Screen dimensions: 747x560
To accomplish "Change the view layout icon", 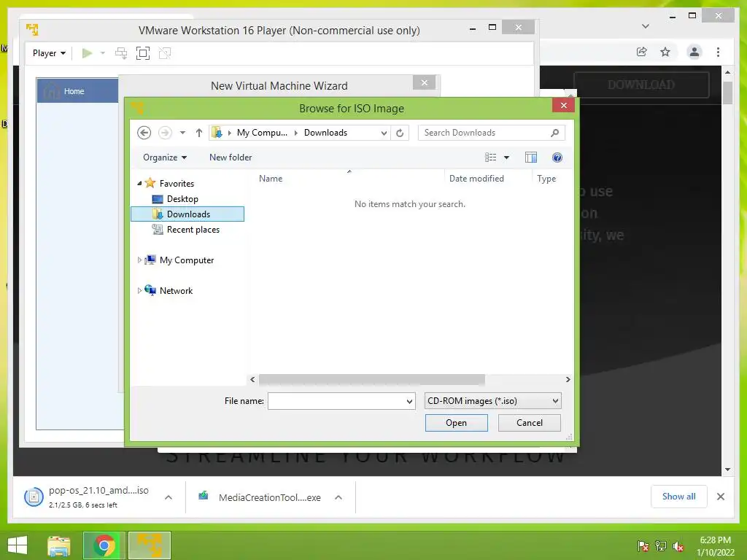I will click(x=491, y=157).
